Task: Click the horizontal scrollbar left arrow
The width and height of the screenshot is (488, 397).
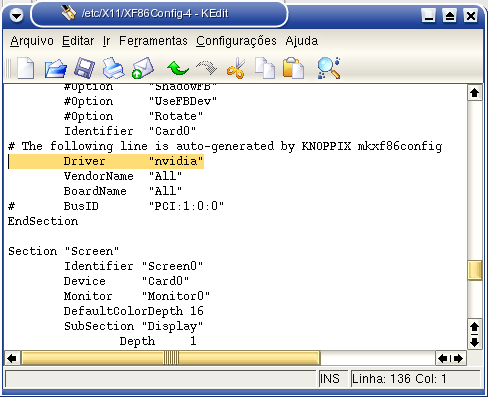Action: [12, 358]
